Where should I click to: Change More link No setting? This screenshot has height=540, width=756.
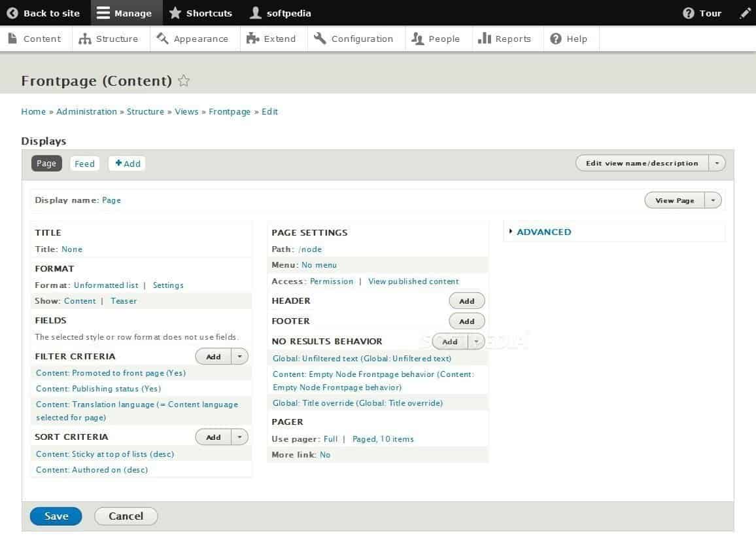tap(325, 455)
